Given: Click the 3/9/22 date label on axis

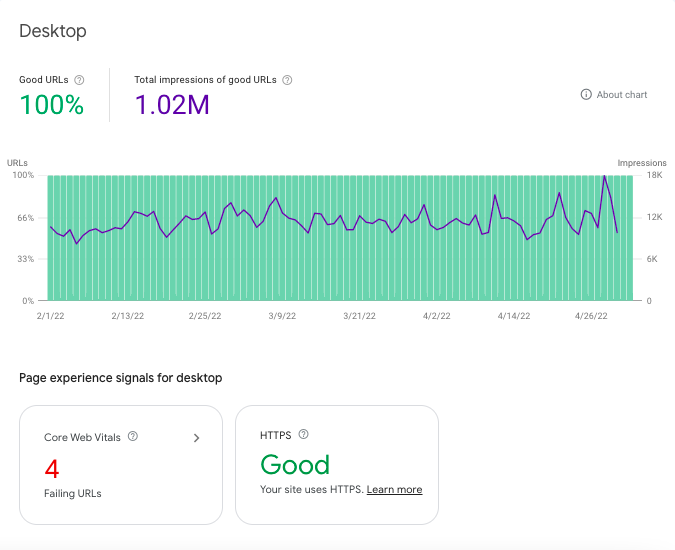Looking at the screenshot, I should click(x=282, y=316).
